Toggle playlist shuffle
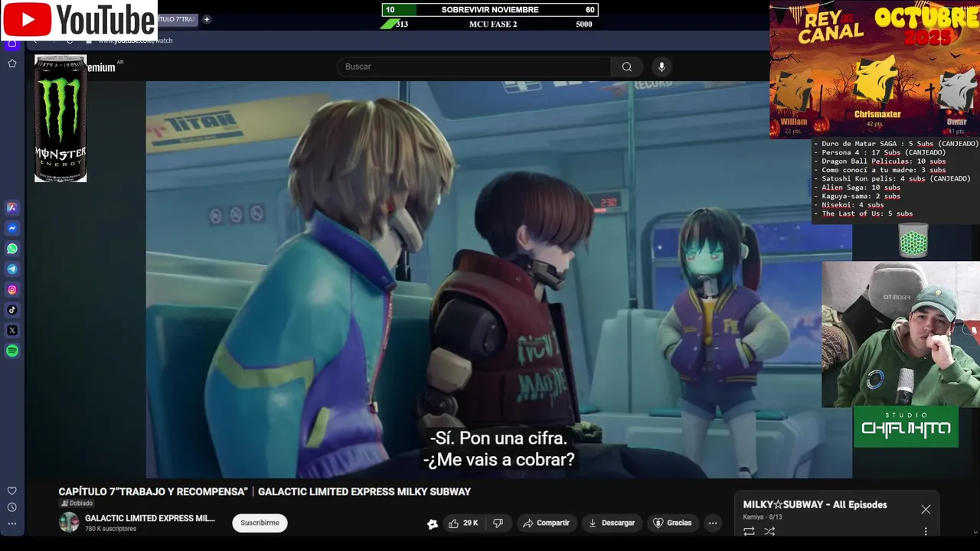 769,531
